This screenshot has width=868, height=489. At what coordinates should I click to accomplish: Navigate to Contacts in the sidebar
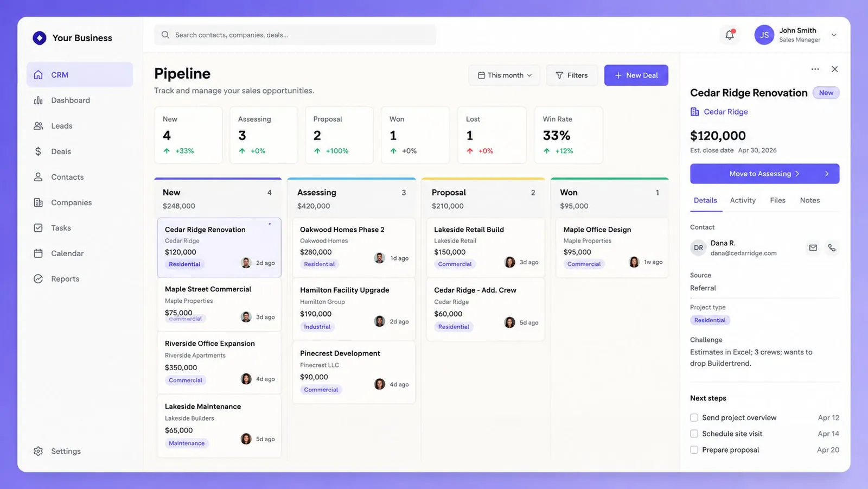pyautogui.click(x=80, y=177)
